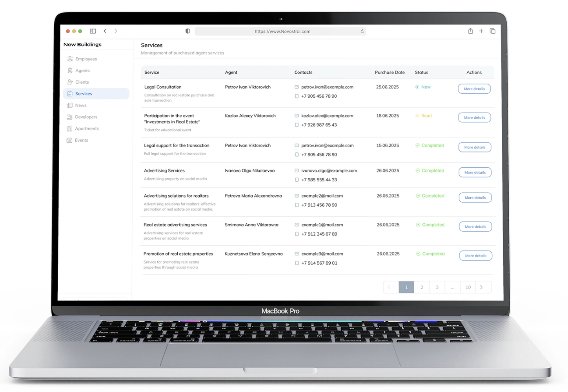Open More details for Legal Consultation
568x392 pixels.
(x=474, y=89)
